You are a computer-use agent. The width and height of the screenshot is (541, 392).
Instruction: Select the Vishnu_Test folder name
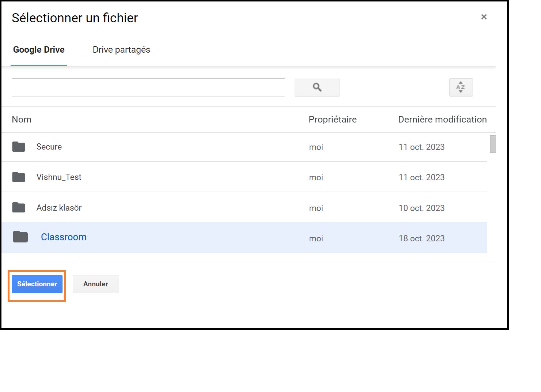[x=59, y=177]
